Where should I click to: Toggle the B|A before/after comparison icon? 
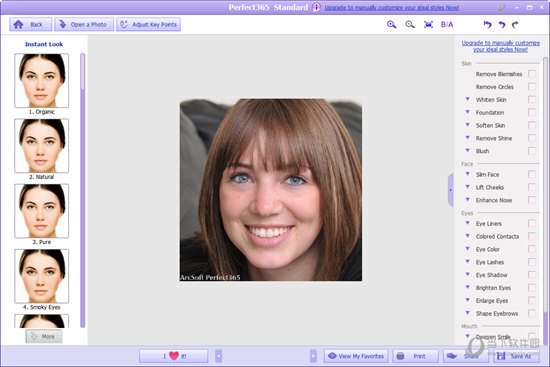coord(447,25)
